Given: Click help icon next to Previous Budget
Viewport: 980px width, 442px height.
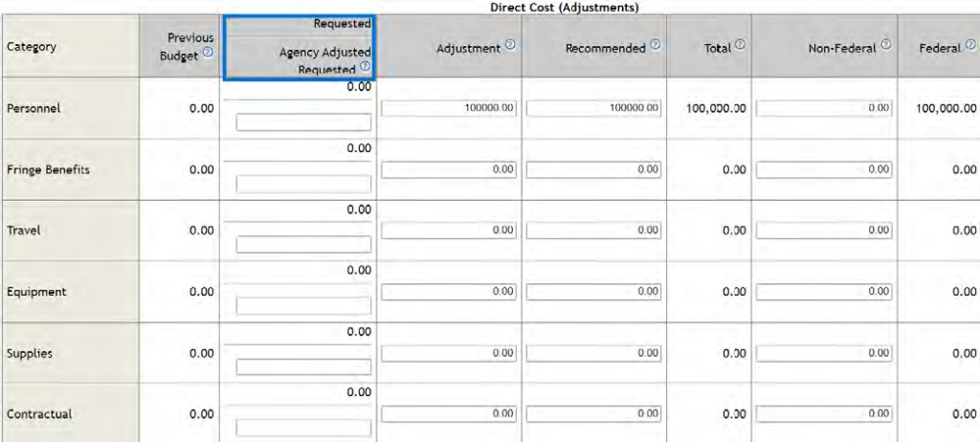Looking at the screenshot, I should coord(208,54).
